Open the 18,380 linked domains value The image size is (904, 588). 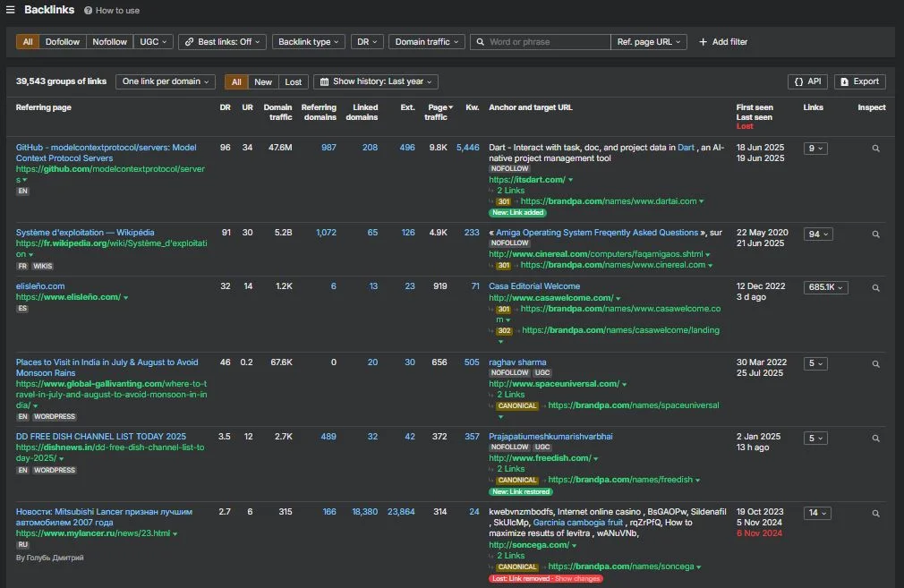click(x=365, y=511)
